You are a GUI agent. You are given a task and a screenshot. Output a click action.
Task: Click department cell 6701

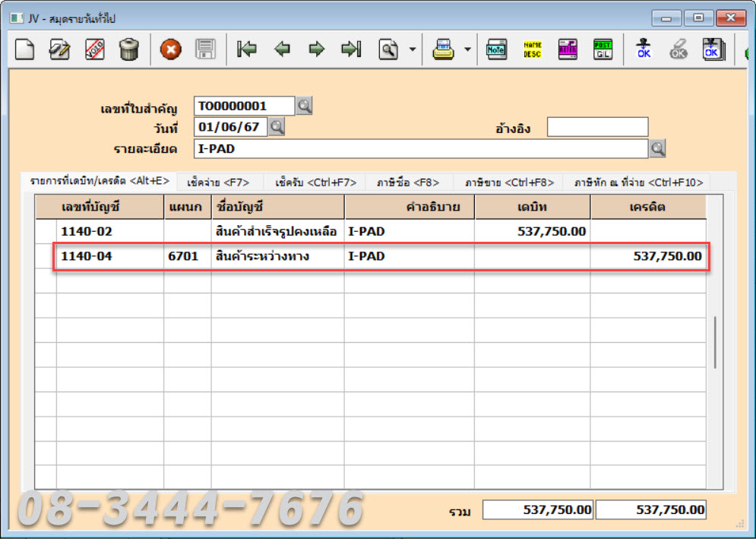pos(188,256)
